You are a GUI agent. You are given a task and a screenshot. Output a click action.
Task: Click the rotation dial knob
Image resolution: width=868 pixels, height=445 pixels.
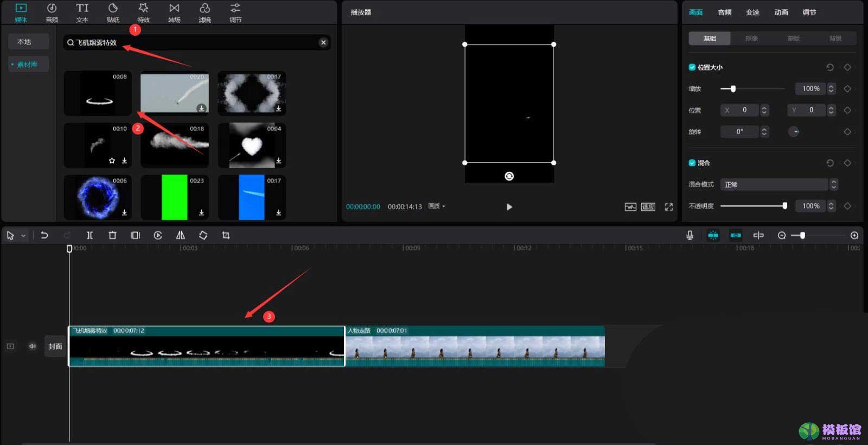(794, 132)
